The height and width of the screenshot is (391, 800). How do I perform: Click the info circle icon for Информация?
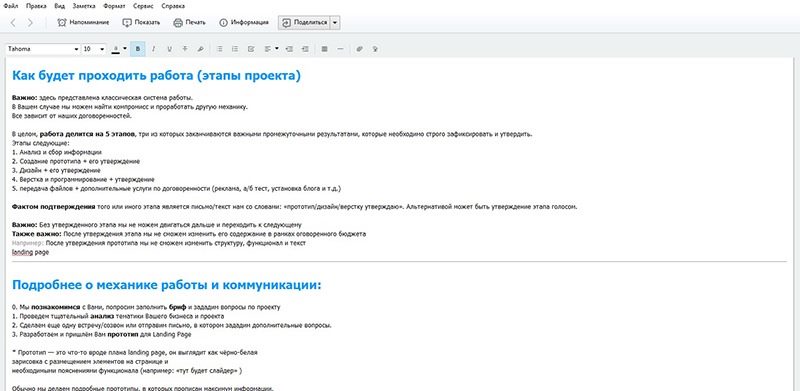pyautogui.click(x=223, y=22)
